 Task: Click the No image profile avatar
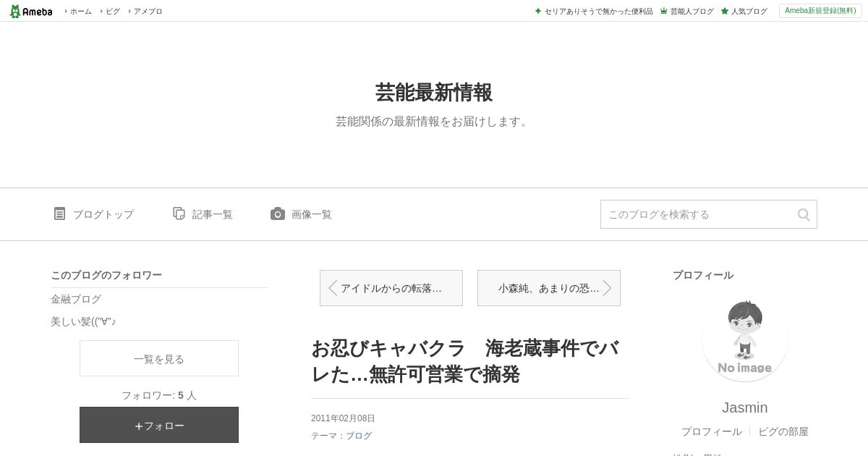point(745,339)
